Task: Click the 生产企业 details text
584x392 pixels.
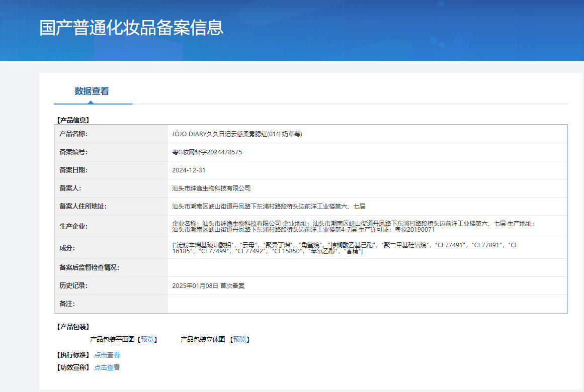Action: pyautogui.click(x=352, y=226)
